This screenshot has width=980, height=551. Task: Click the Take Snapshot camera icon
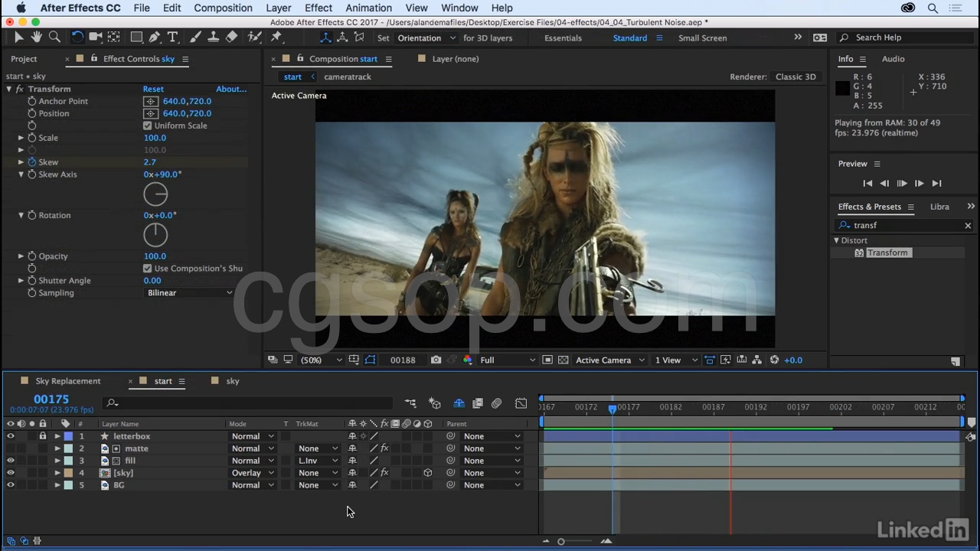[436, 360]
